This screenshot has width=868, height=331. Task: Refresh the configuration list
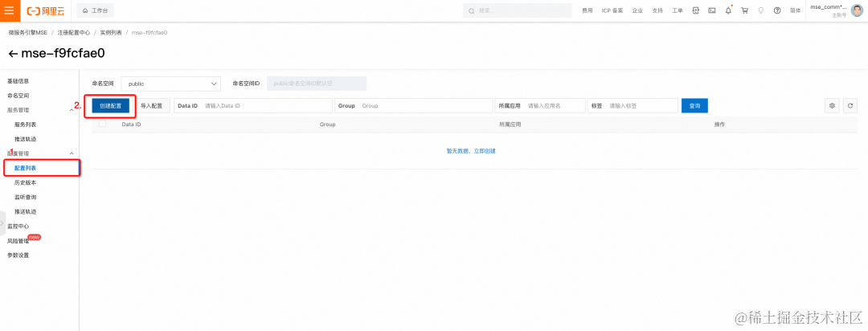click(850, 106)
